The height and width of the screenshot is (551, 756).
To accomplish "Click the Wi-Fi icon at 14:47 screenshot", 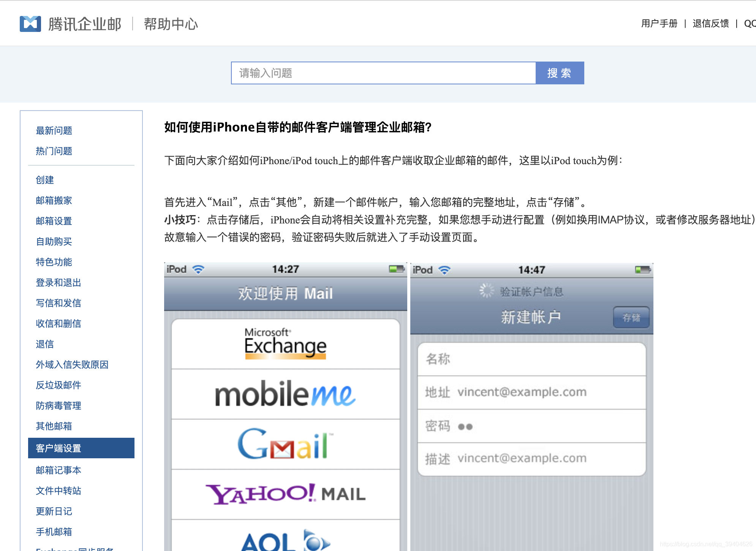I will coord(444,270).
